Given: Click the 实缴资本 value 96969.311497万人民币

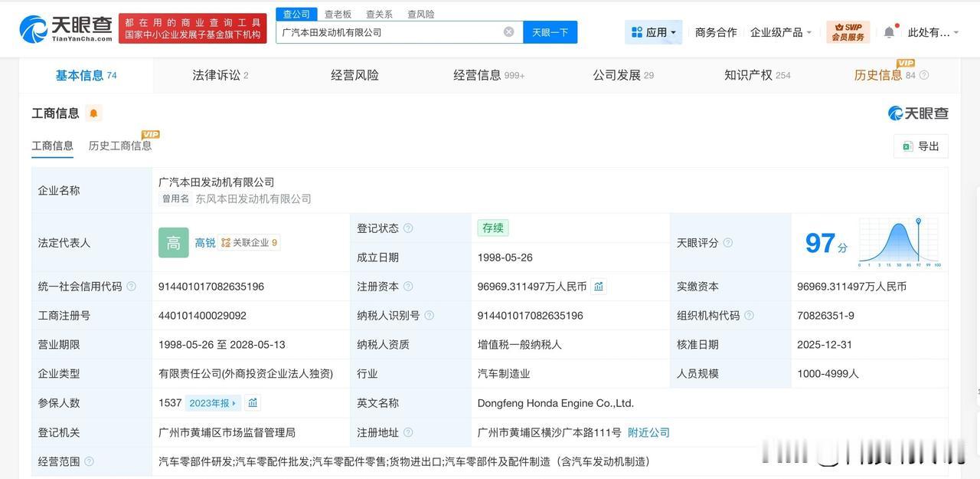Looking at the screenshot, I should click(851, 287).
